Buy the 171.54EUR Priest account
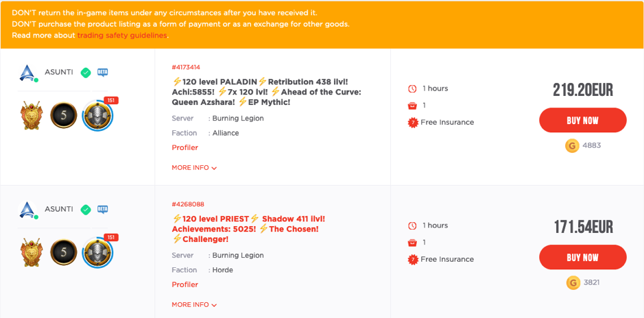Screen dimensions: 644x318 pos(583,257)
